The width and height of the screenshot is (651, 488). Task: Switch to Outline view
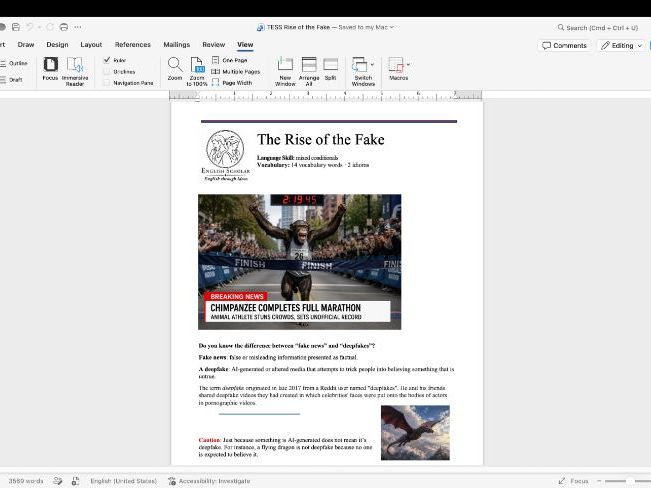pos(14,63)
